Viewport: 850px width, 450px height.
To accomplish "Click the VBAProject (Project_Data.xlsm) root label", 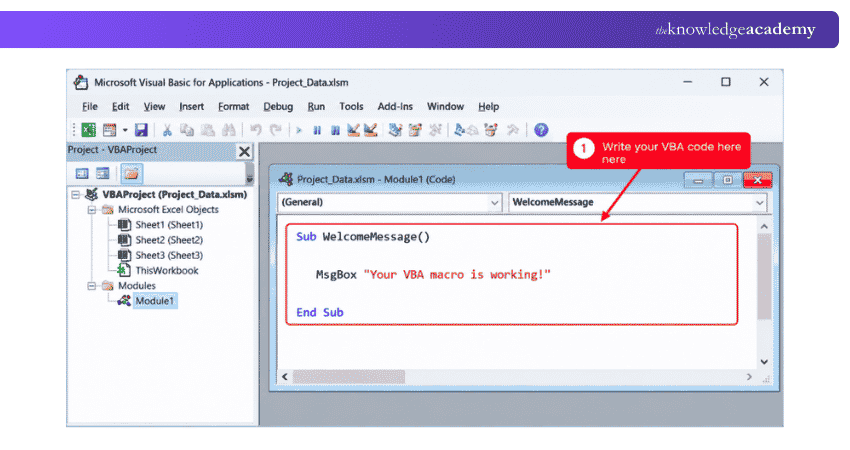I will click(174, 195).
